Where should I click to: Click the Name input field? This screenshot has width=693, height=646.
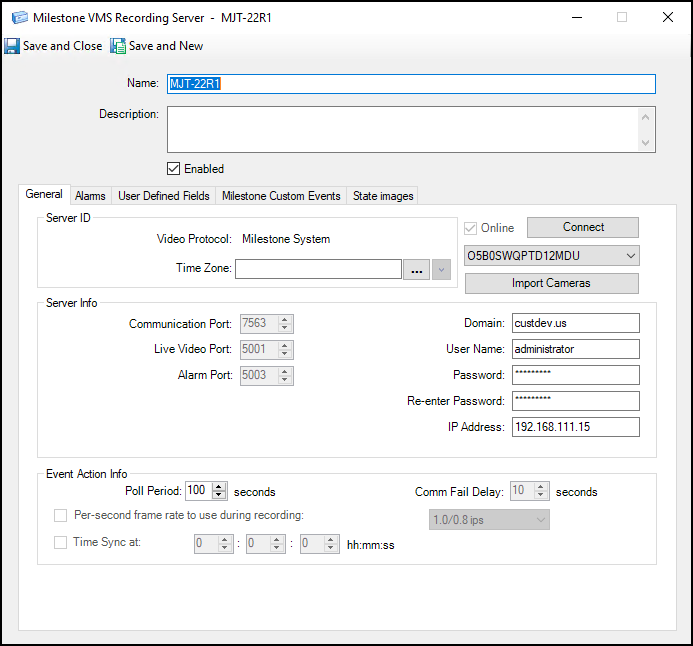[x=411, y=84]
